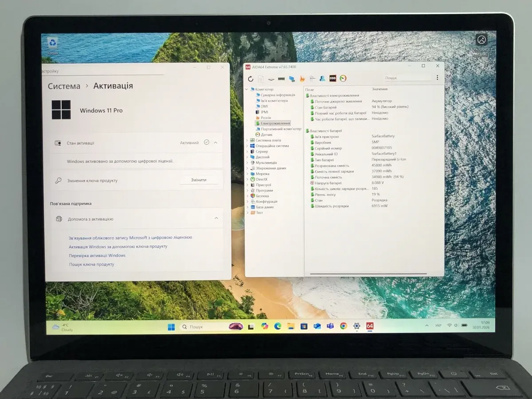Open Microsoft Edge from the taskbar
Image resolution: width=532 pixels, height=399 pixels.
pyautogui.click(x=278, y=326)
